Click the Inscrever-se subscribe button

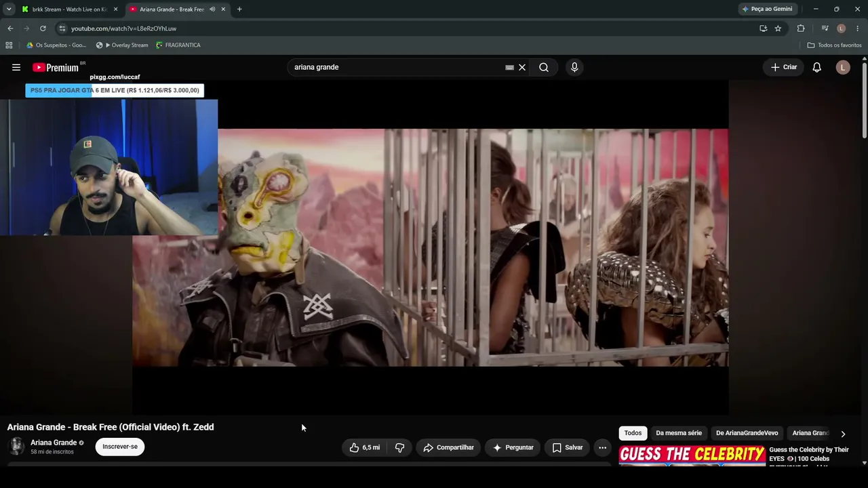click(x=120, y=447)
